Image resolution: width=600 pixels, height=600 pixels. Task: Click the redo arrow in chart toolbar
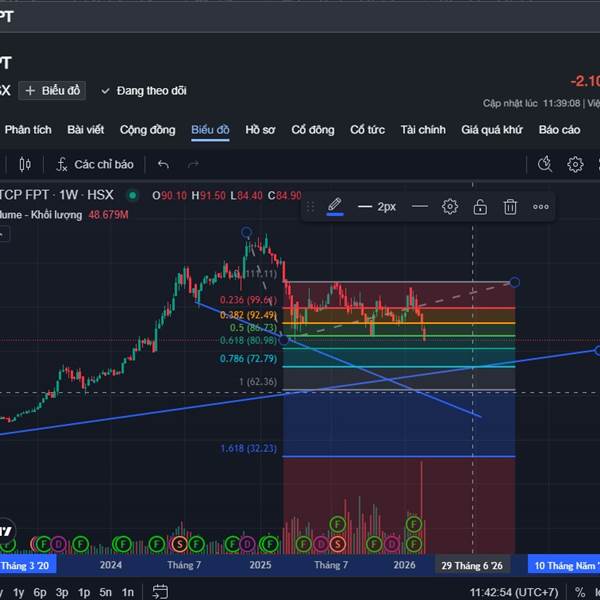click(193, 165)
